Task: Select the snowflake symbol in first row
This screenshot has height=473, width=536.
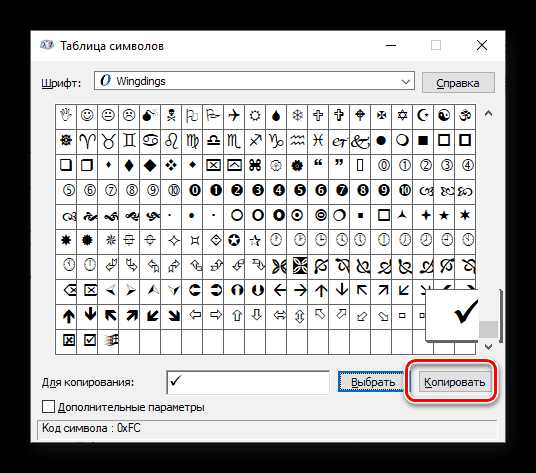Action: (x=297, y=116)
